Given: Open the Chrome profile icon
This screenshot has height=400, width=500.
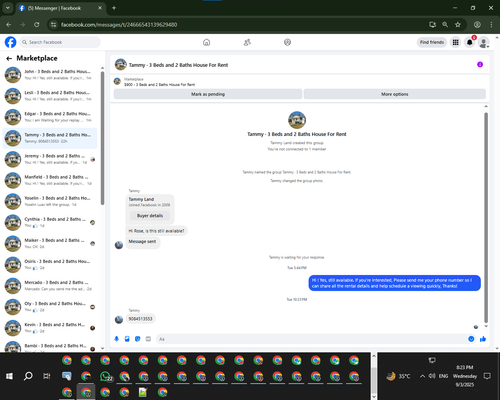Looking at the screenshot, I should (x=477, y=25).
